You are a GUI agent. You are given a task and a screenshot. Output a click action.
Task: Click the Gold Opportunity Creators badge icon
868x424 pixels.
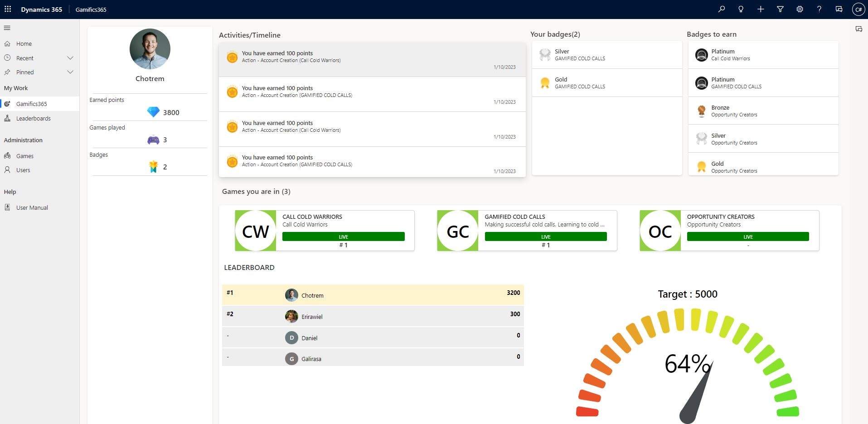tap(701, 167)
